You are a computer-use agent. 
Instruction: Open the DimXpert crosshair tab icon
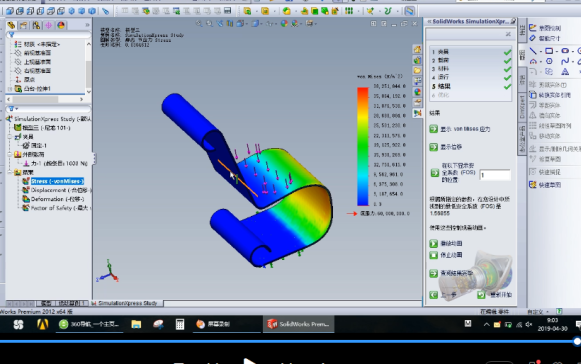(49, 25)
